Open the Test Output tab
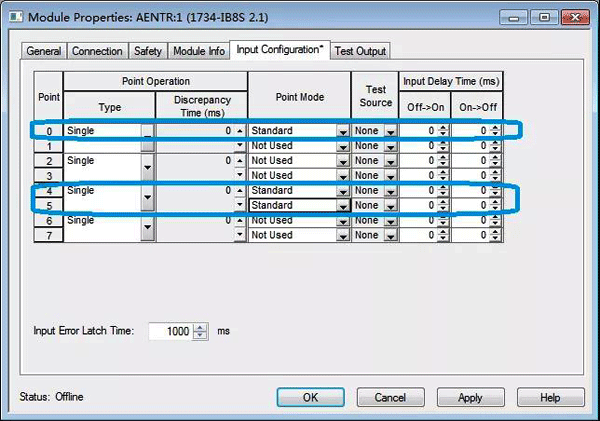The height and width of the screenshot is (421, 600). click(x=360, y=51)
